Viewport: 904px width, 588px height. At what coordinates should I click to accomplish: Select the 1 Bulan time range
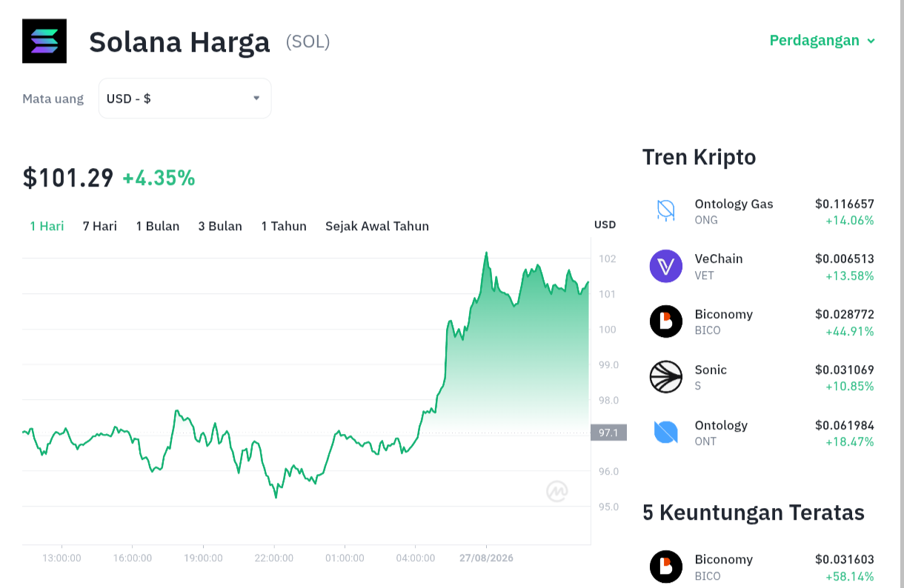tap(158, 226)
